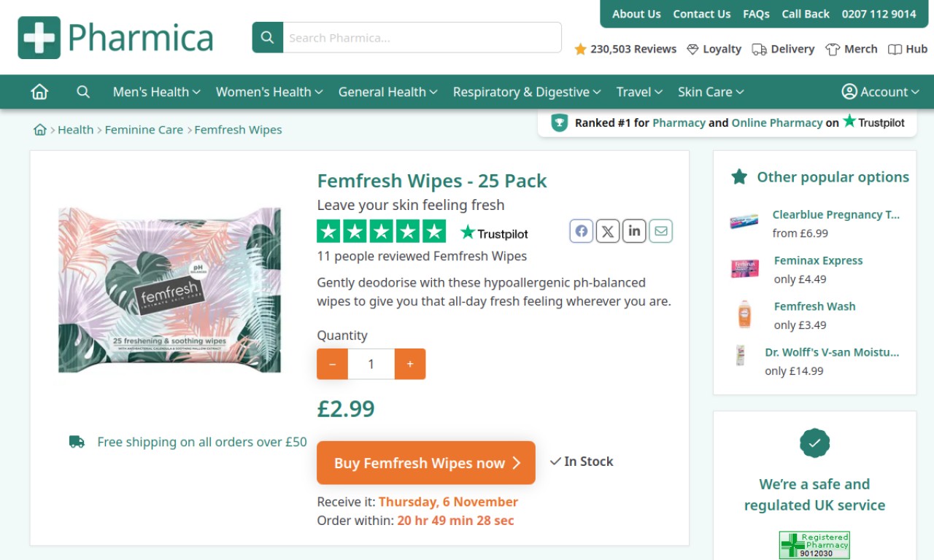Decrease quantity with minus button
This screenshot has height=560, width=934.
(333, 364)
